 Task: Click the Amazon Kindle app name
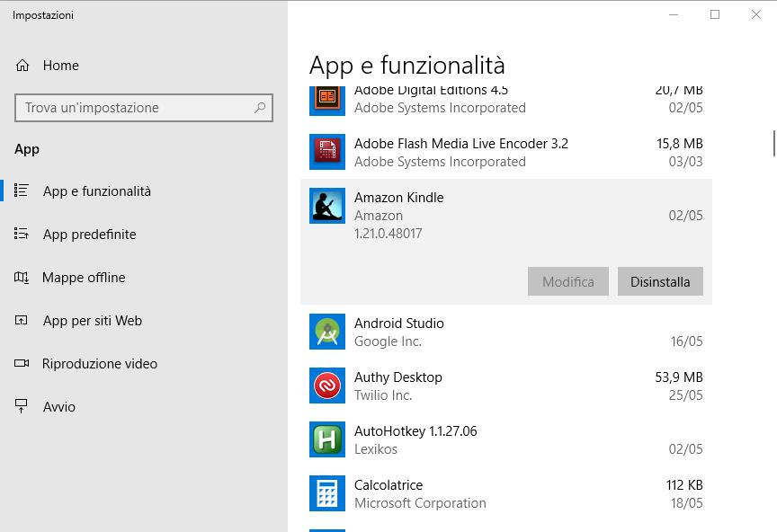tap(399, 198)
